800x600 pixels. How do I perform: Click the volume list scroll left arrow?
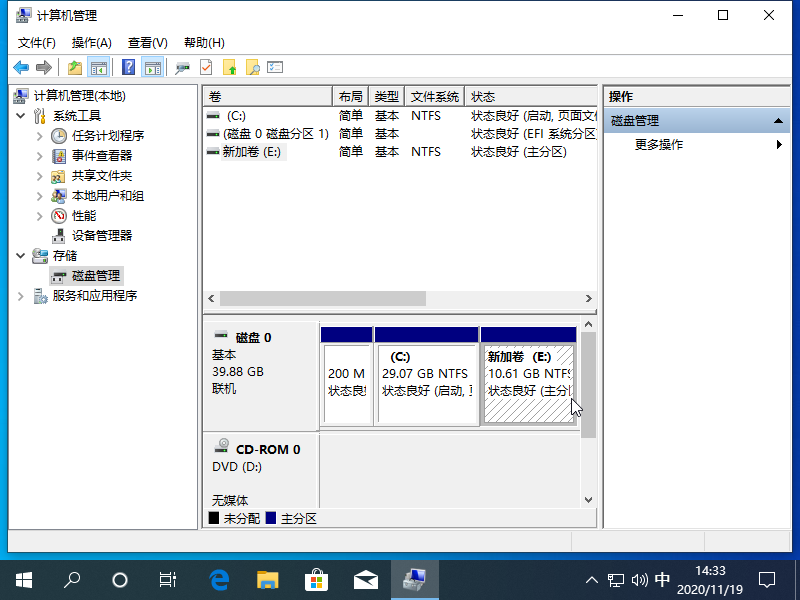[x=211, y=298]
